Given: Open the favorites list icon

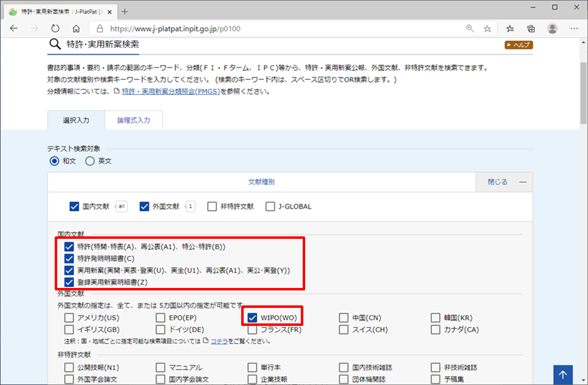Looking at the screenshot, I should (x=510, y=29).
